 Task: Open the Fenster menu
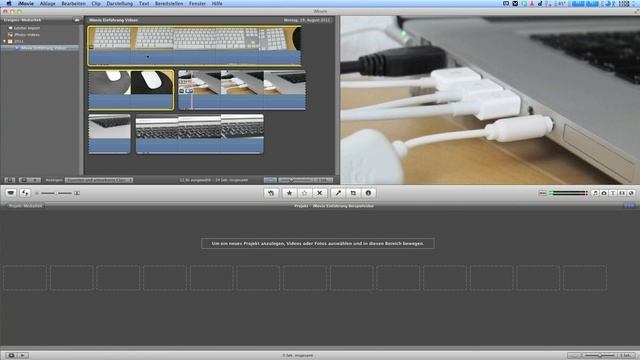(197, 3)
